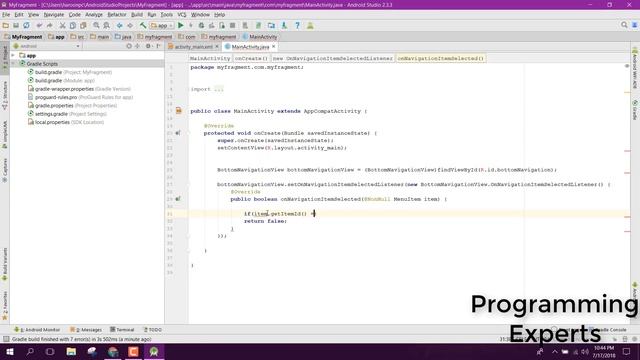Click the project panel settings gear icon

click(x=148, y=46)
